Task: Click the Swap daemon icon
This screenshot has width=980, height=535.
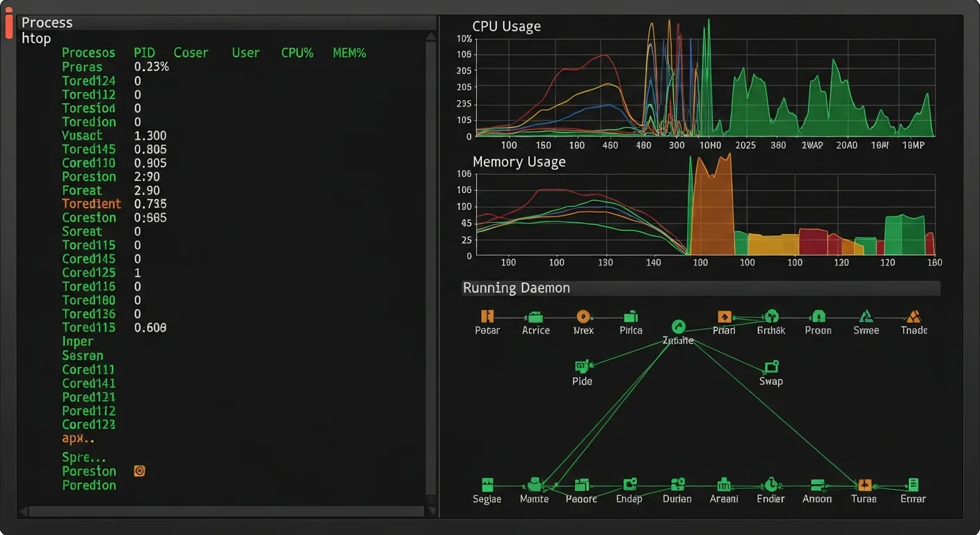Action: pos(770,368)
